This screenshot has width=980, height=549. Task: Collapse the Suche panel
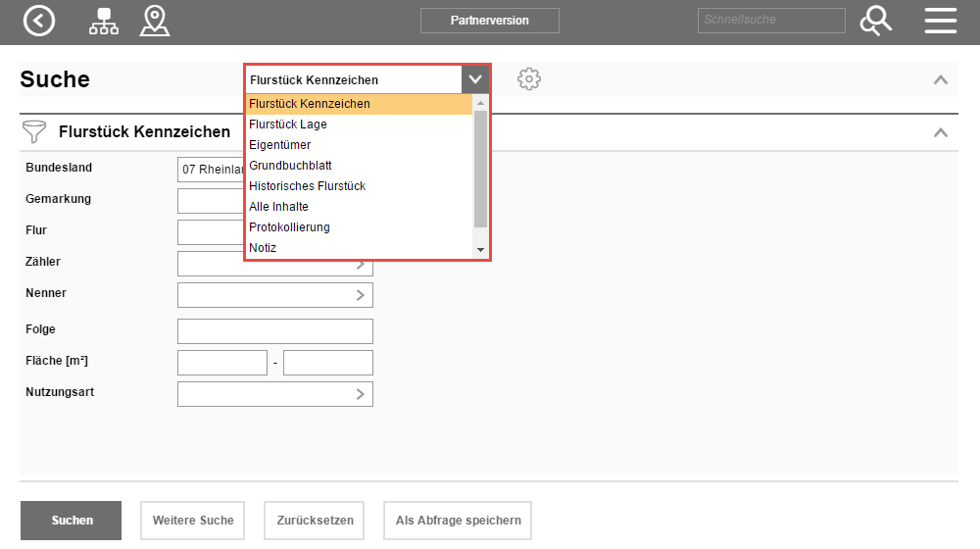940,79
